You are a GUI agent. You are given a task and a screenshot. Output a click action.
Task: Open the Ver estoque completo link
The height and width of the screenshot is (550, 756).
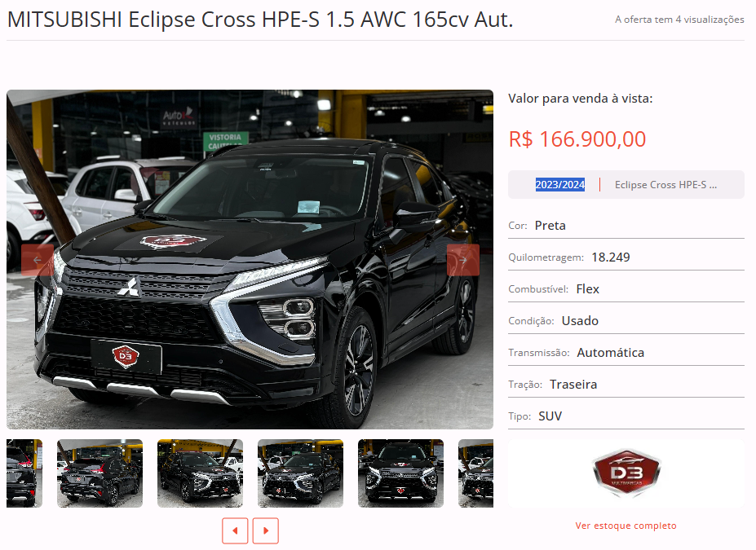pos(626,526)
